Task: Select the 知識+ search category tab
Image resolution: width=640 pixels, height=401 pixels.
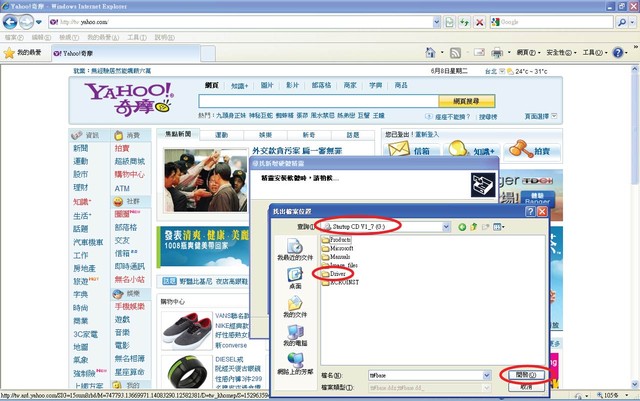Action: [239, 86]
